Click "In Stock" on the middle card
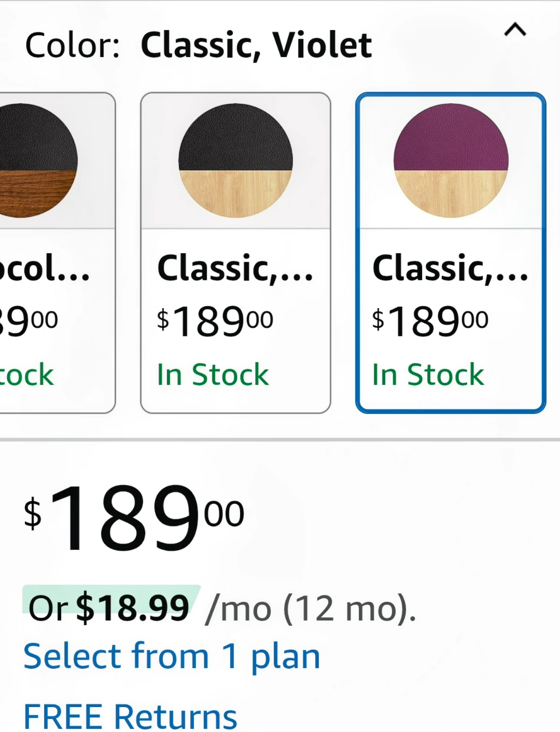 point(213,375)
